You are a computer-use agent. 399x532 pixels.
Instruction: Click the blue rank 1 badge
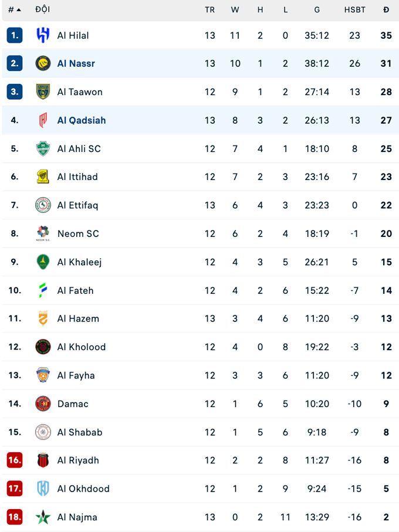[x=15, y=35]
